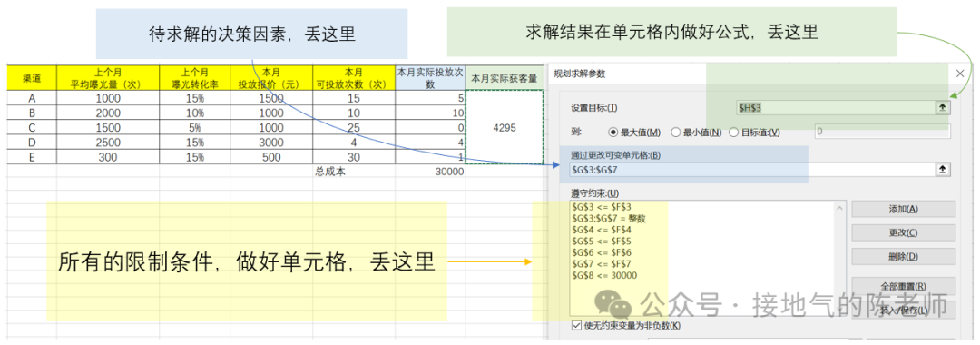Select constraint $G$8 <= 30000
Viewport: 980px width, 345px height.
tap(604, 276)
